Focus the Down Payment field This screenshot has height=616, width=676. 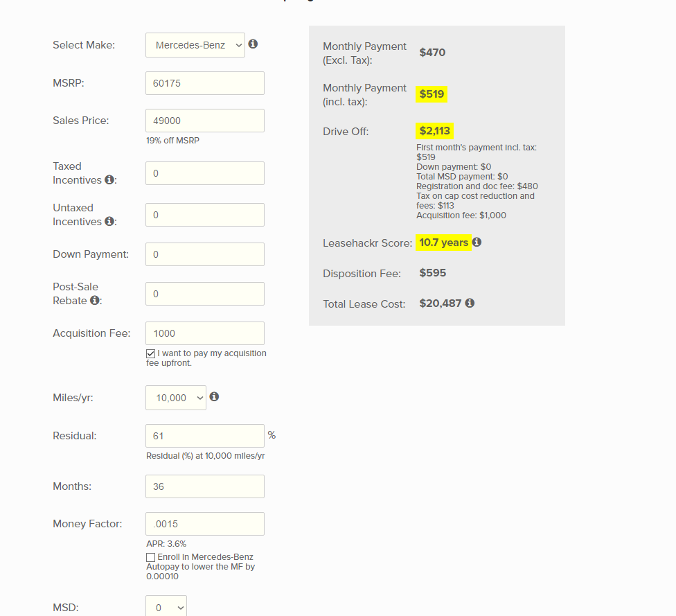click(205, 254)
